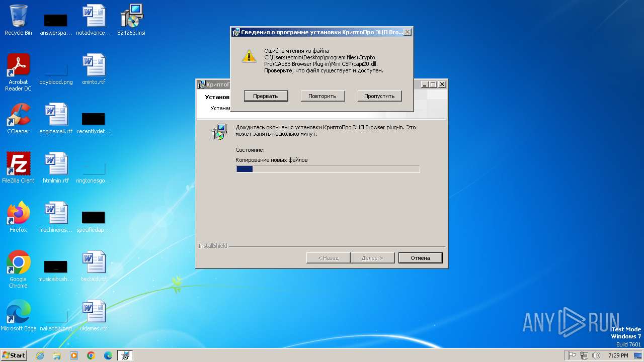Image resolution: width=644 pixels, height=362 pixels.
Task: Click the Прервать button in error dialog
Action: [266, 96]
